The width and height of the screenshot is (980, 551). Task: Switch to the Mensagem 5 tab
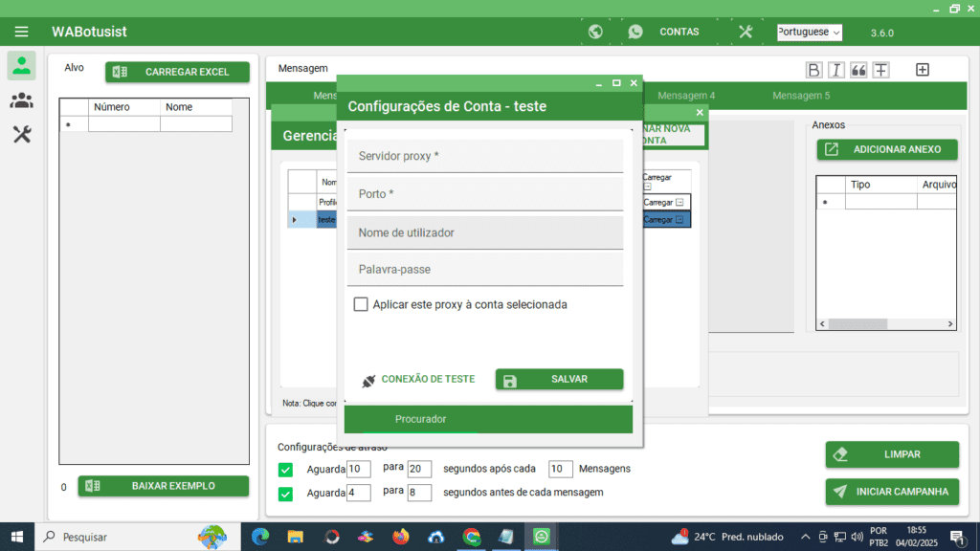(801, 96)
